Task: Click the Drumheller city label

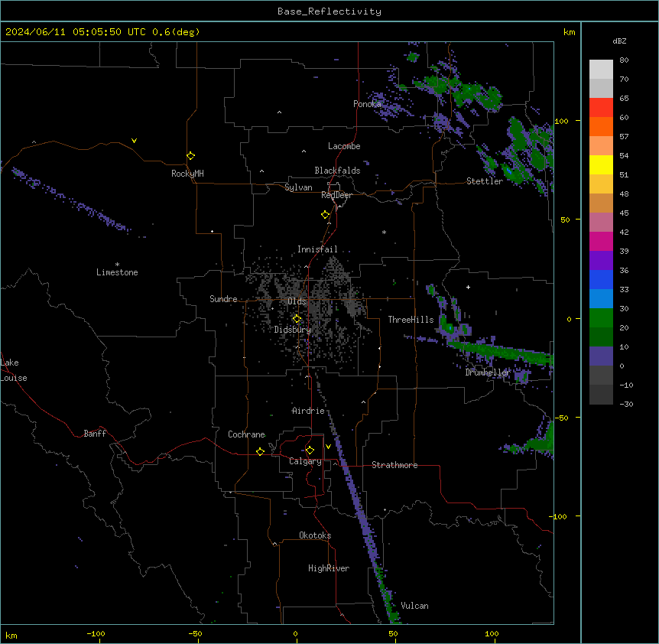Action: (x=488, y=372)
